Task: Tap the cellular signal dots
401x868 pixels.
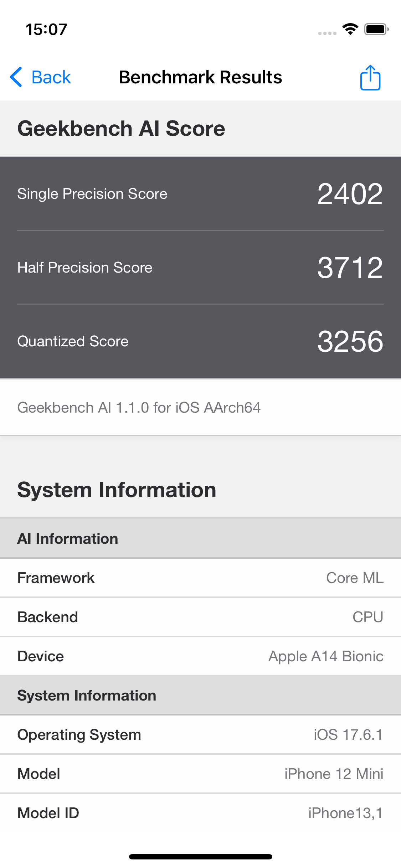Action: (x=327, y=33)
